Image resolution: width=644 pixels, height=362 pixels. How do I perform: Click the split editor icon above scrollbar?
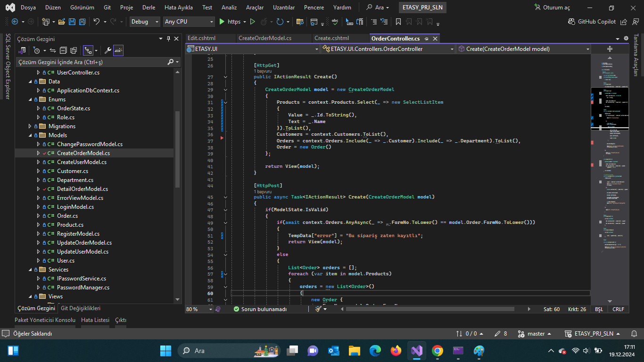click(610, 49)
